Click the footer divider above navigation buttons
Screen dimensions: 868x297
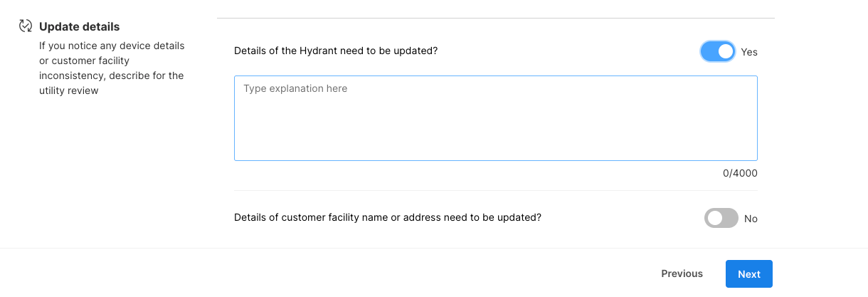pyautogui.click(x=434, y=248)
